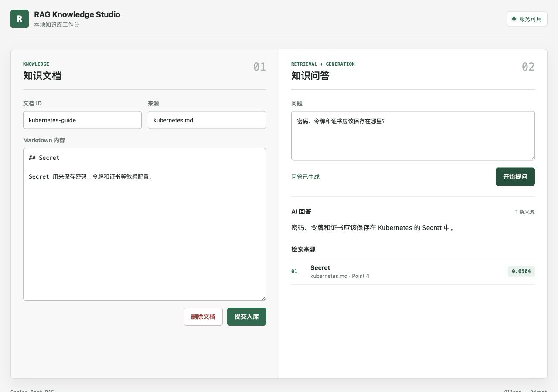Click the 服务可用 status badge
The width and height of the screenshot is (558, 392).
(527, 19)
